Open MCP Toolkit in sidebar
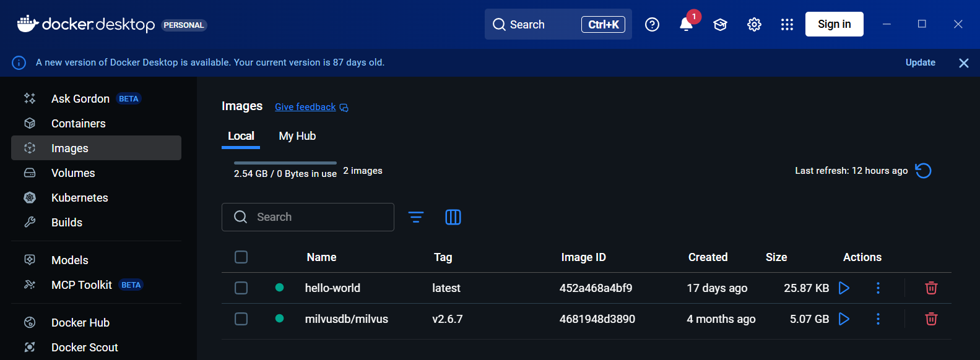The image size is (980, 360). [x=96, y=285]
